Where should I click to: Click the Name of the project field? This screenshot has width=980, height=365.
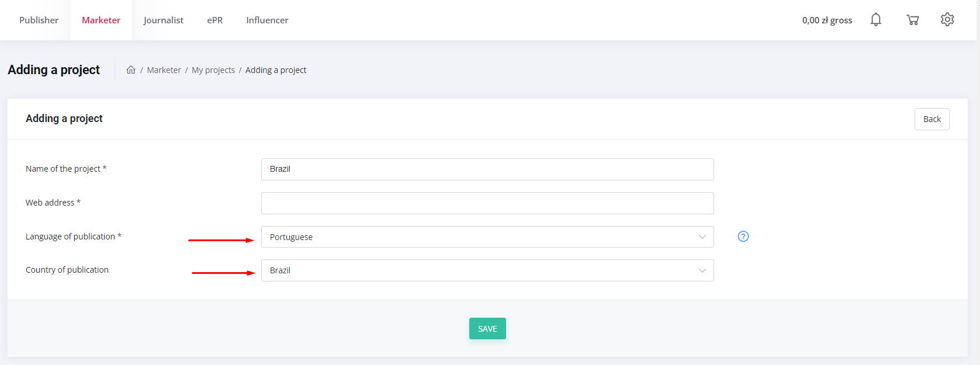coord(487,169)
